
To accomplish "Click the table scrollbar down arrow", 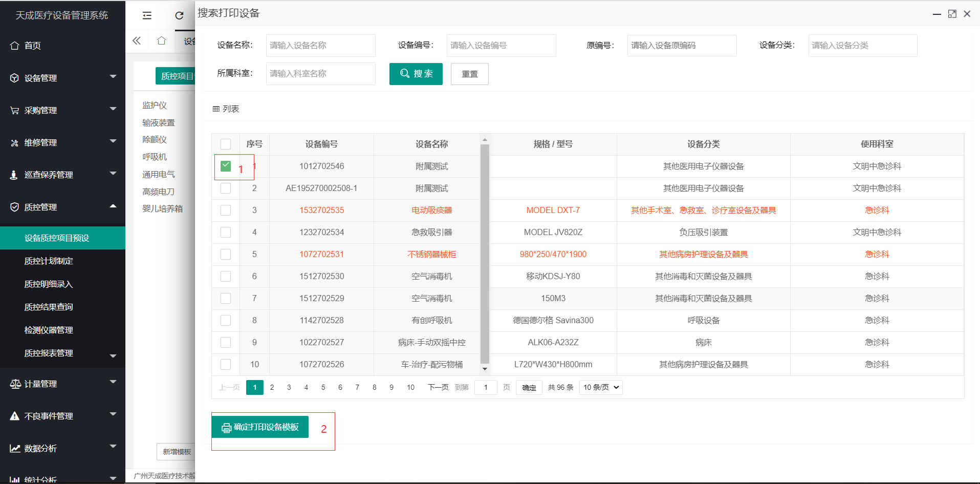I will click(485, 369).
